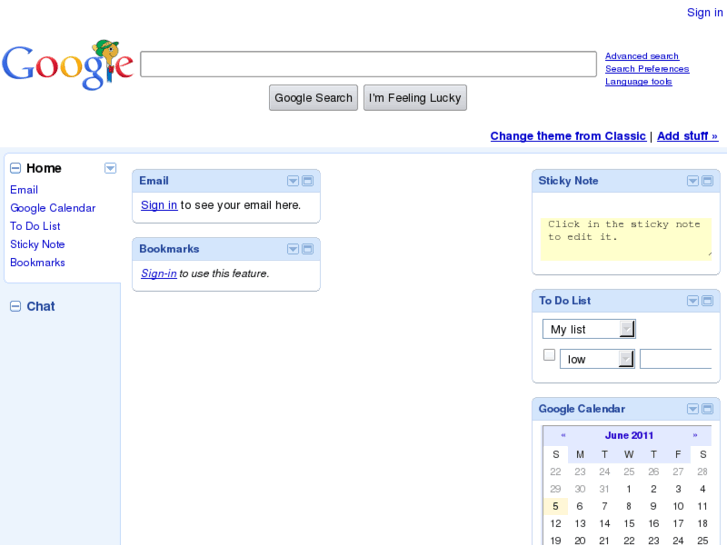Collapse the Chat section in sidebar
727x545 pixels.
pos(15,306)
